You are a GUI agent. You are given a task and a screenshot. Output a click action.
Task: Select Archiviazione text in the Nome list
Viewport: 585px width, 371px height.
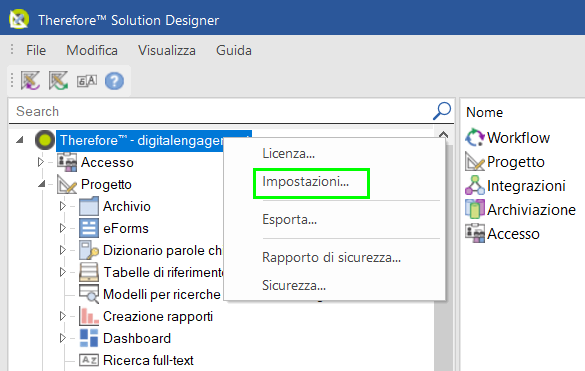[531, 209]
